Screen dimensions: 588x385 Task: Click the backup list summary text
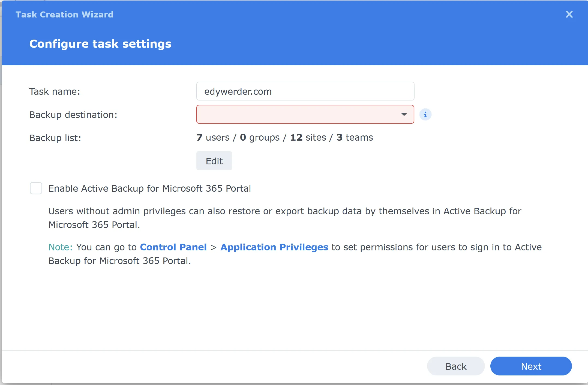[x=284, y=137]
